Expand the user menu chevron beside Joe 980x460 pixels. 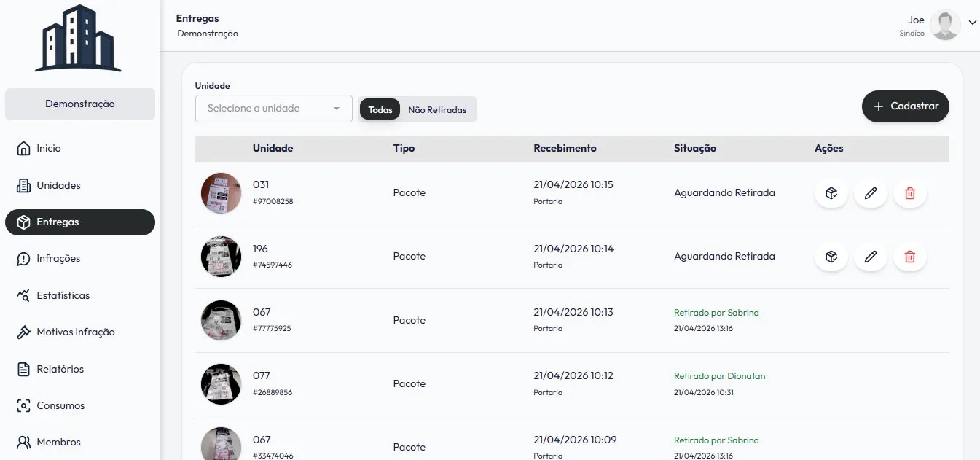pos(972,23)
